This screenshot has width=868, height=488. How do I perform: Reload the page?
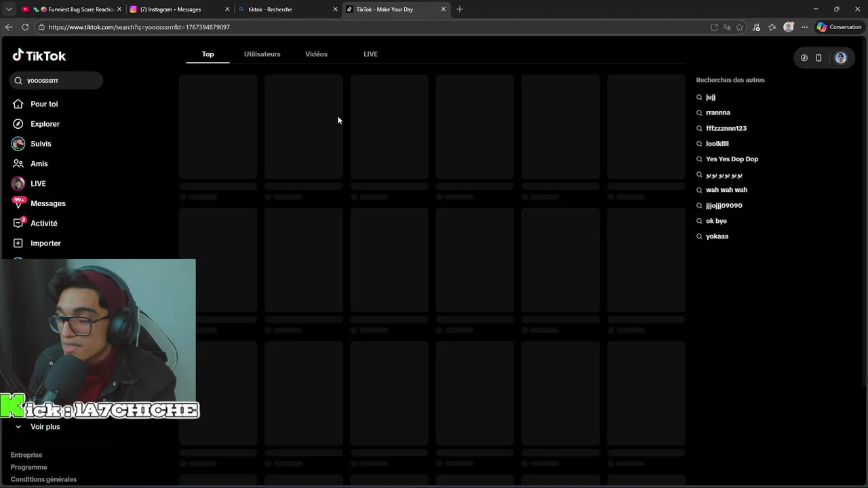(25, 27)
